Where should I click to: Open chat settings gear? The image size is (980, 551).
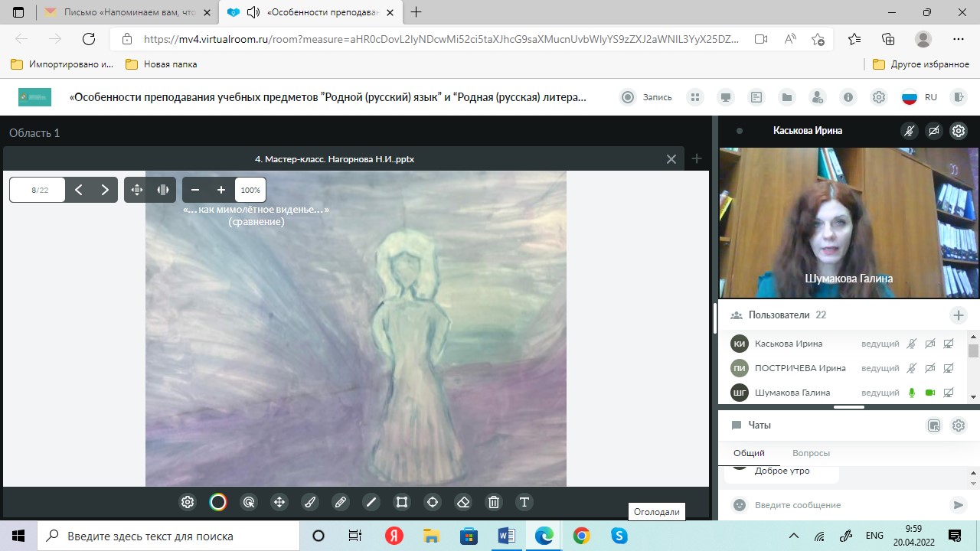(x=959, y=425)
